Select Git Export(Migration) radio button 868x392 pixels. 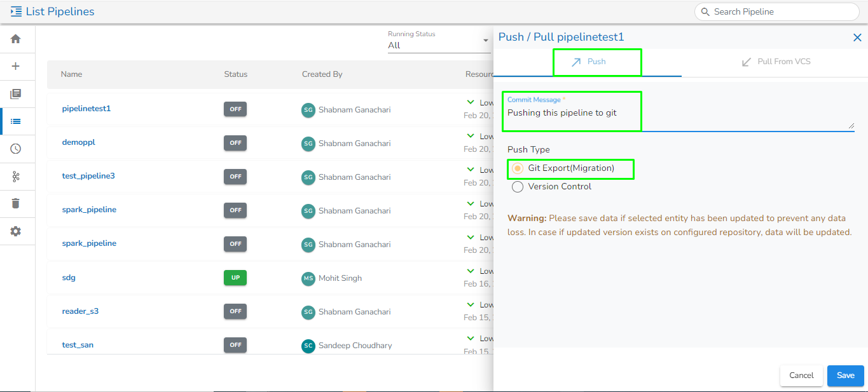pyautogui.click(x=518, y=168)
